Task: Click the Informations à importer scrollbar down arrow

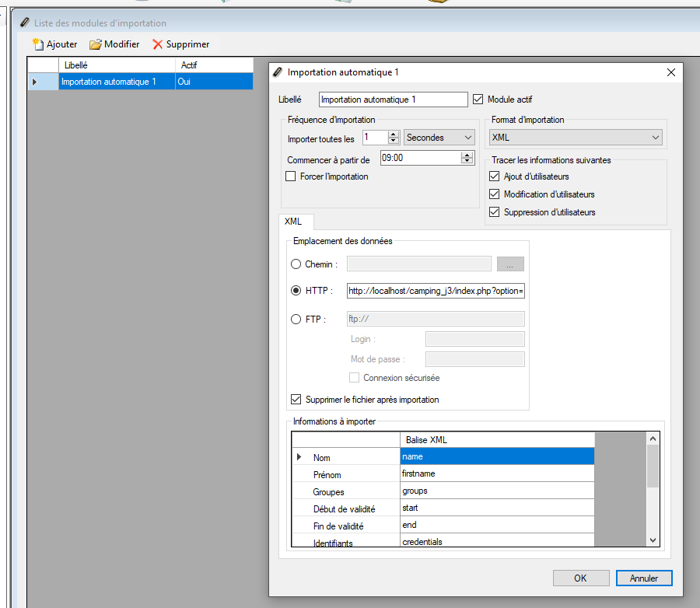Action: point(653,540)
